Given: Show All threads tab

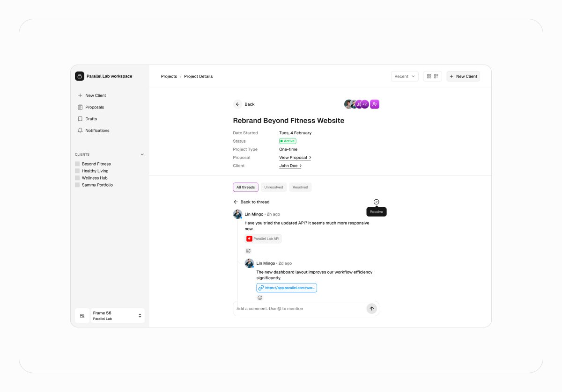Looking at the screenshot, I should [x=245, y=187].
